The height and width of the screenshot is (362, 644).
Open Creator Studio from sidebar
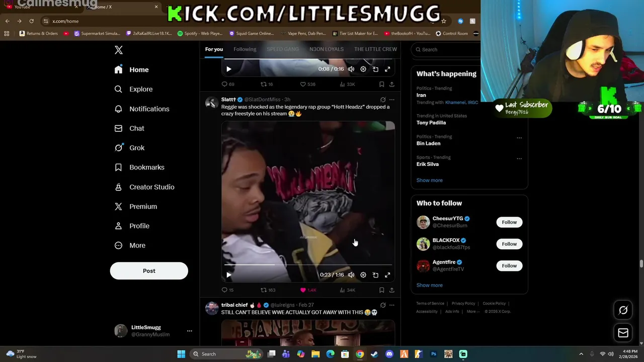(x=144, y=187)
